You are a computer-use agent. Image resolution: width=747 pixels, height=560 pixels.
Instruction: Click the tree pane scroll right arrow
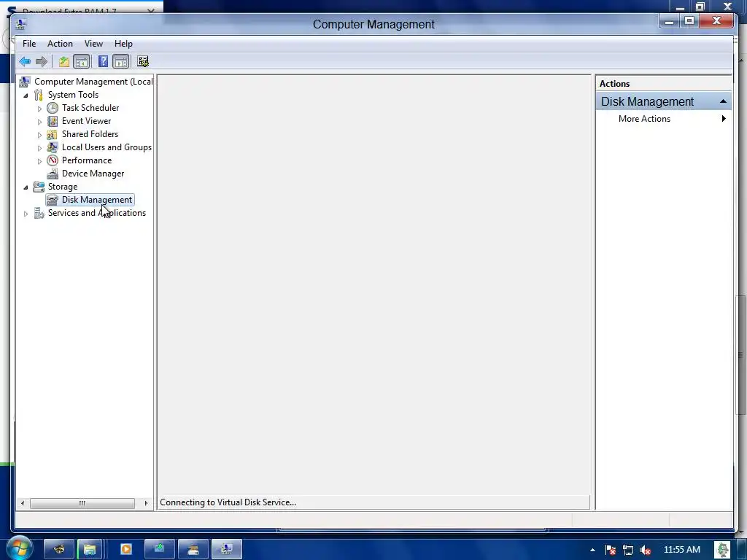pos(146,503)
